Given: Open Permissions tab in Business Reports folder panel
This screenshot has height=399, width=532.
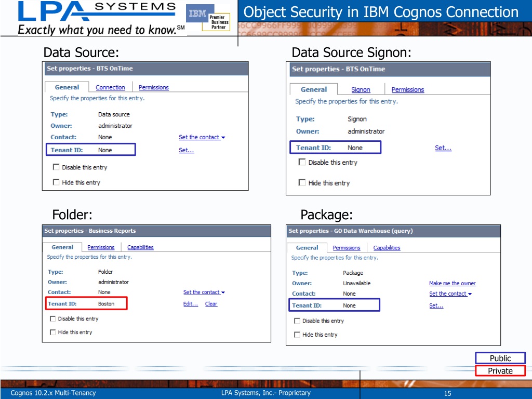Looking at the screenshot, I should point(101,247).
